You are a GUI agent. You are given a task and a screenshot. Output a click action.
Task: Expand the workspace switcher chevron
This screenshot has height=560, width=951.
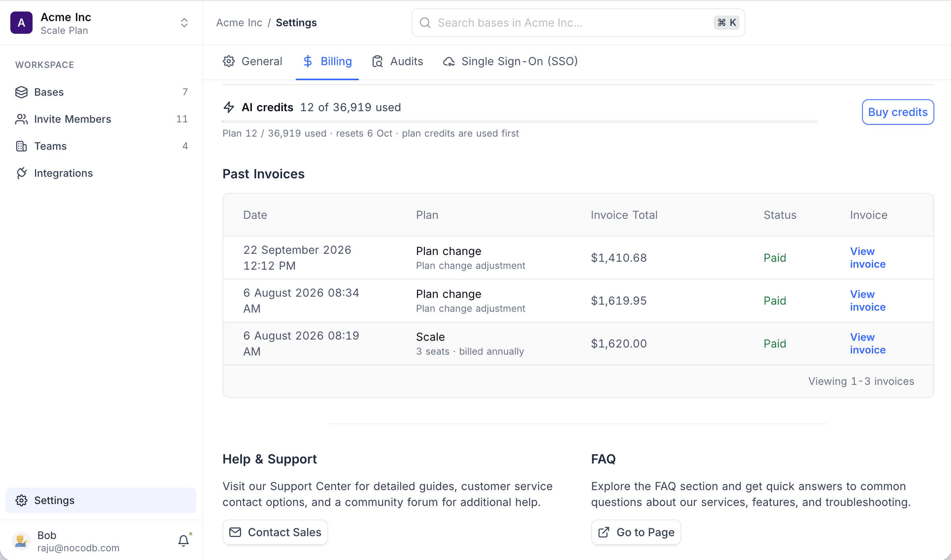[x=184, y=23]
